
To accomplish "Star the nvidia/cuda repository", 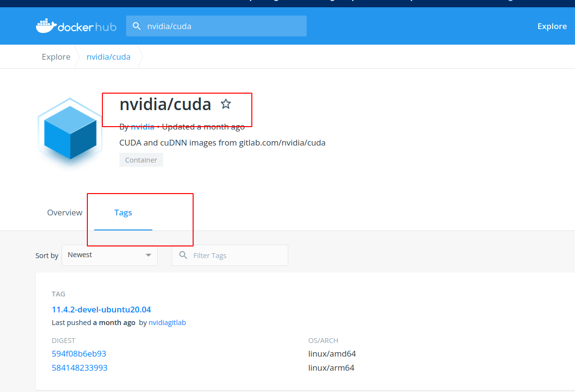I will tap(226, 104).
